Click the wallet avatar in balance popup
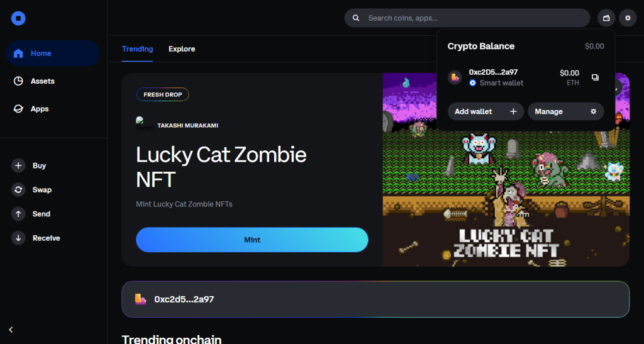The width and height of the screenshot is (644, 344). (x=455, y=77)
